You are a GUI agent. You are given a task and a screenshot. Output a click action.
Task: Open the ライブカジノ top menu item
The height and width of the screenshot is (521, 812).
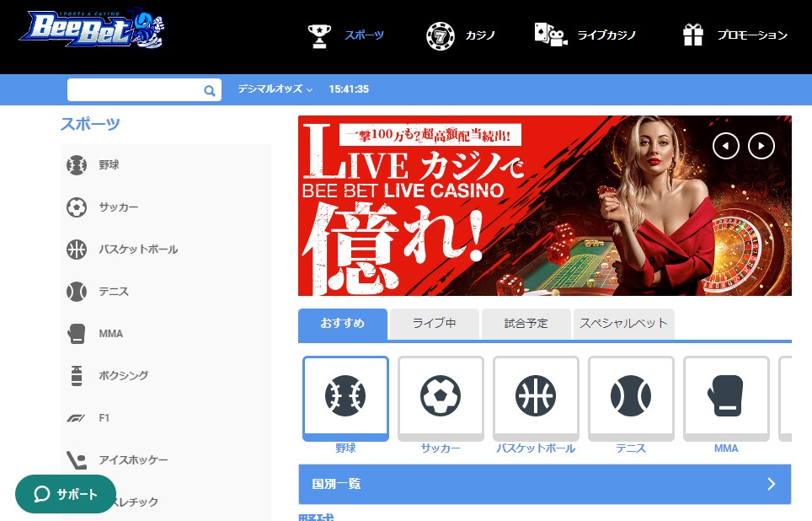(606, 35)
